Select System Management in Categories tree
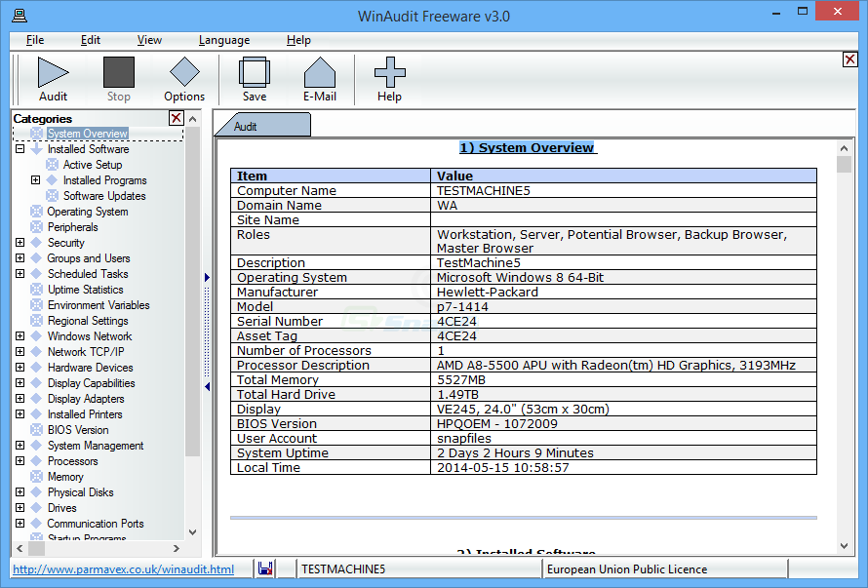Viewport: 868px width, 588px height. (x=96, y=446)
